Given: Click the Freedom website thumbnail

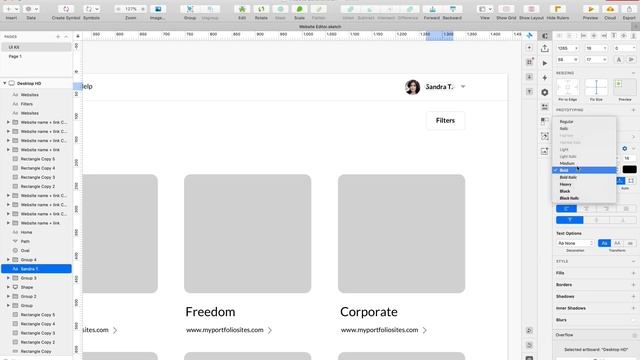Looking at the screenshot, I should pos(247,233).
